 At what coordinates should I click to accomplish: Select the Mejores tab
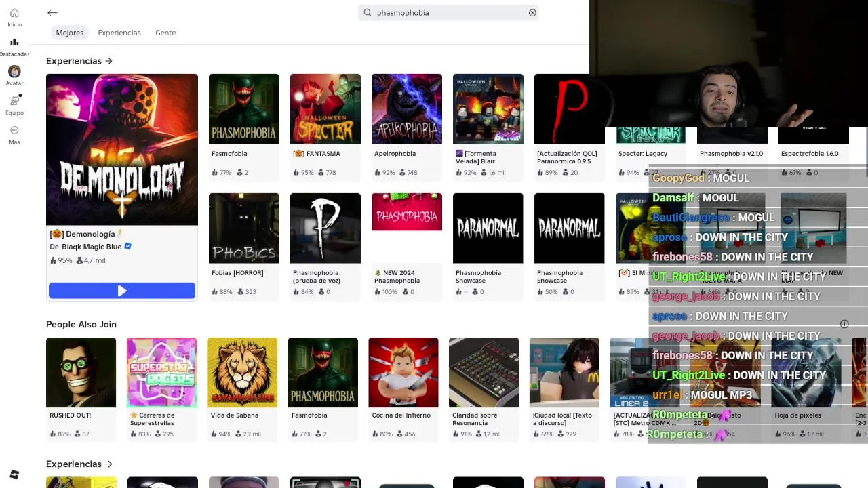(x=70, y=33)
